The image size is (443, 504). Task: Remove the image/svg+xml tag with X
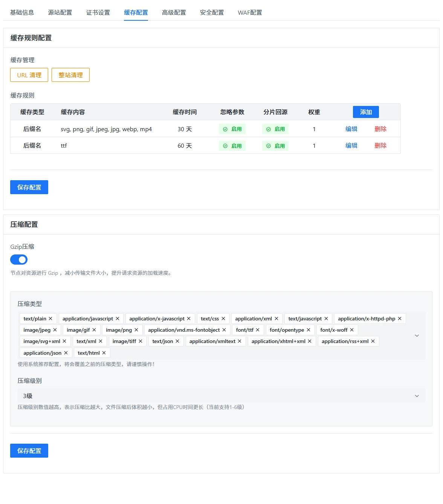tap(64, 341)
